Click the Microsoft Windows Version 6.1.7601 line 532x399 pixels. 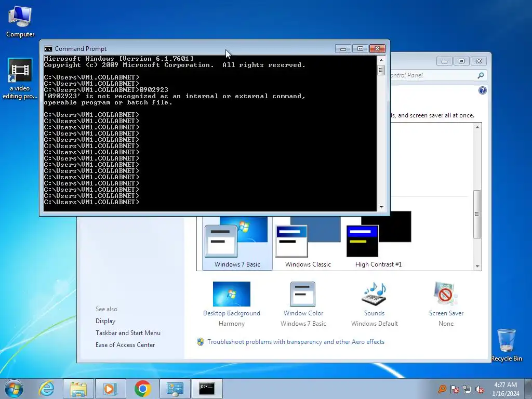click(x=119, y=59)
